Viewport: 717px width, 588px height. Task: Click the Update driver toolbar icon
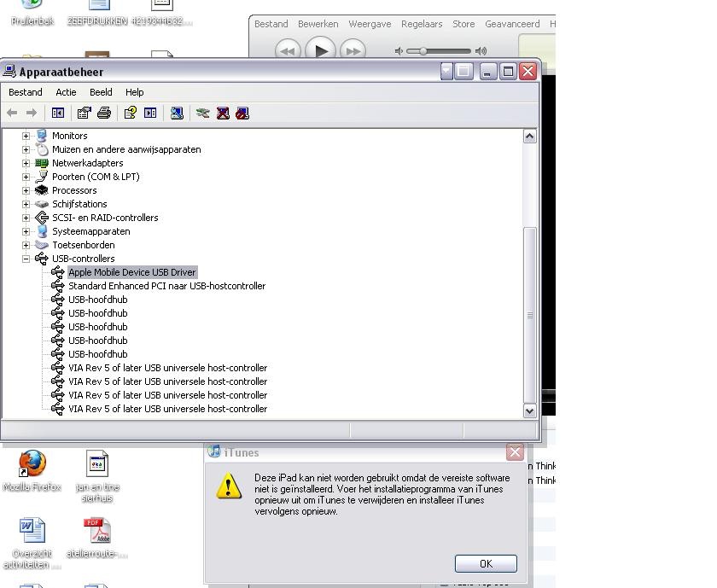click(x=202, y=113)
